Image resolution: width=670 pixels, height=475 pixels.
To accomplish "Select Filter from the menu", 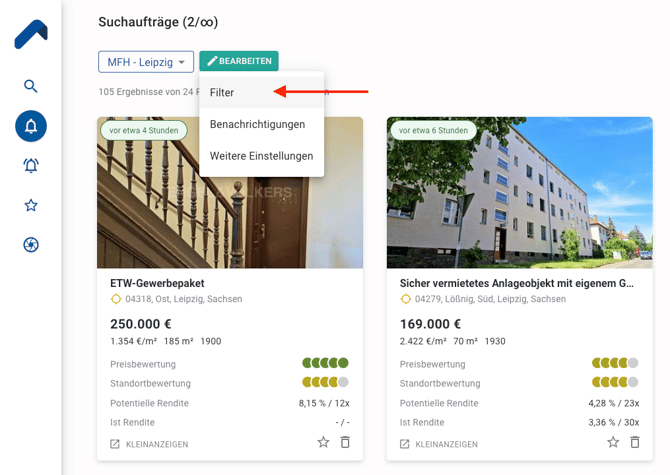I will click(222, 93).
